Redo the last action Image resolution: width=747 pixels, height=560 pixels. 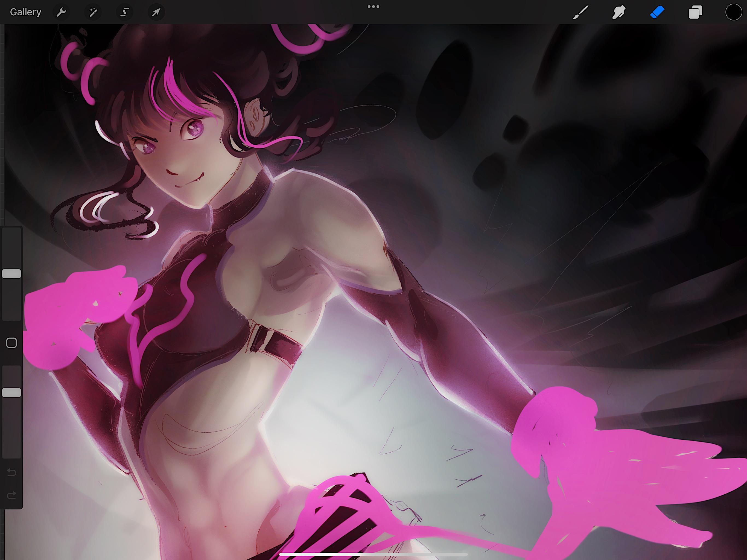pyautogui.click(x=11, y=495)
